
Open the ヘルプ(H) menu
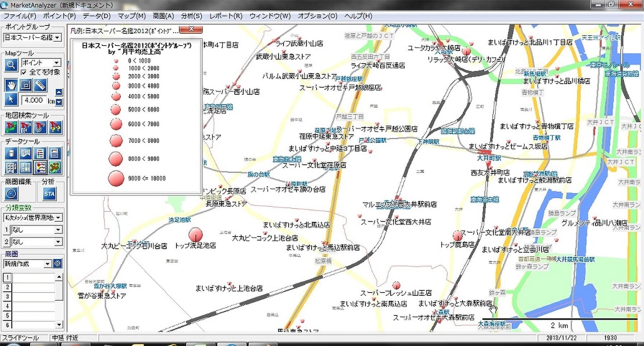tap(358, 16)
